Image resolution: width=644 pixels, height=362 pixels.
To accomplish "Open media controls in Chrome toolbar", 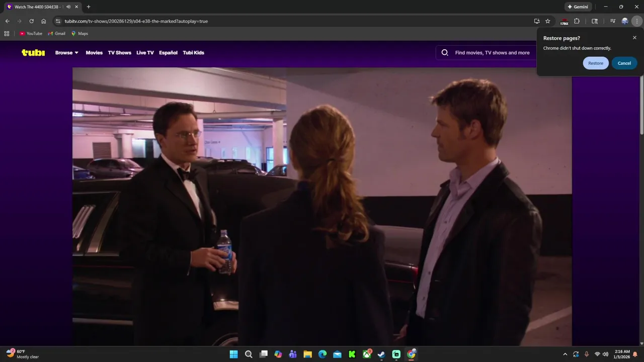I will tap(612, 21).
